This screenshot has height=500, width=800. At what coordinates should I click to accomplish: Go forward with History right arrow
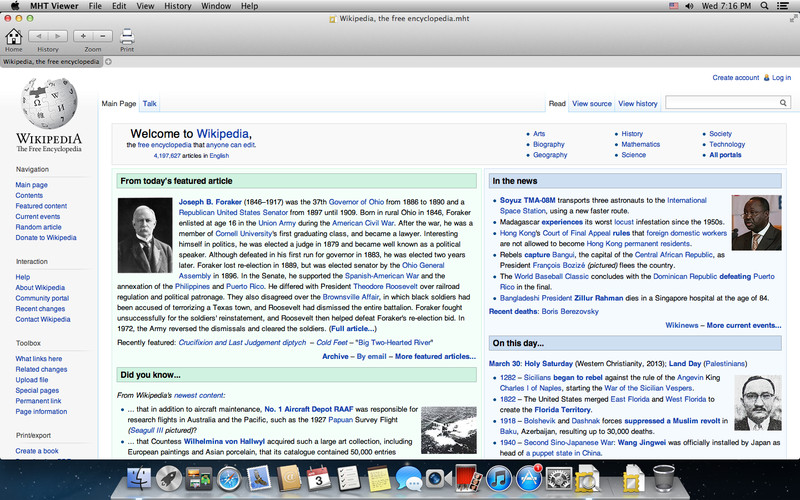pyautogui.click(x=58, y=36)
